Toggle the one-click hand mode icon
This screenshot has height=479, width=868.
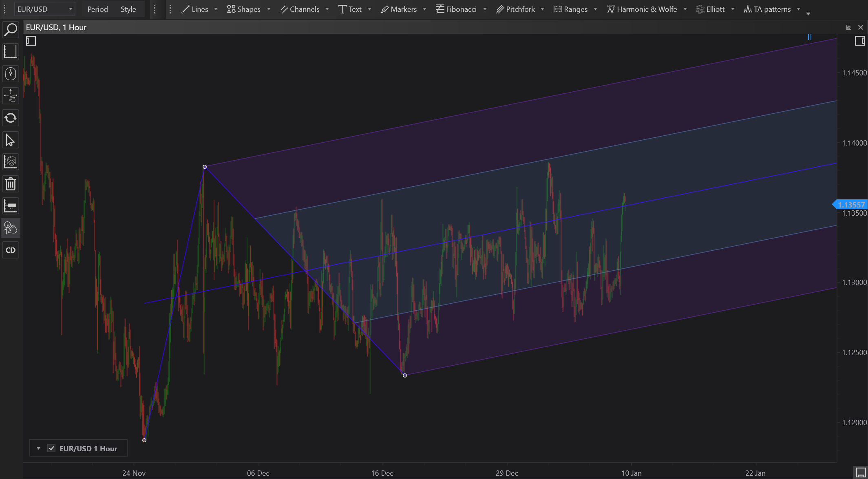pos(11,228)
